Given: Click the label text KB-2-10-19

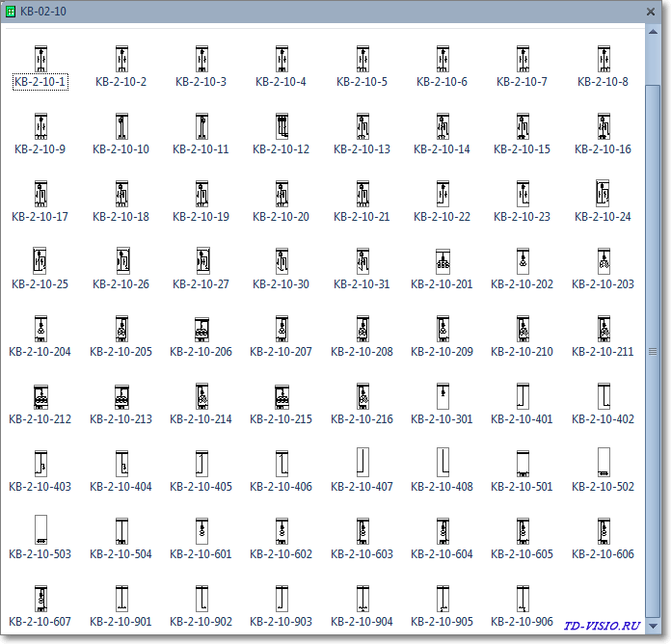Looking at the screenshot, I should click(x=201, y=217).
